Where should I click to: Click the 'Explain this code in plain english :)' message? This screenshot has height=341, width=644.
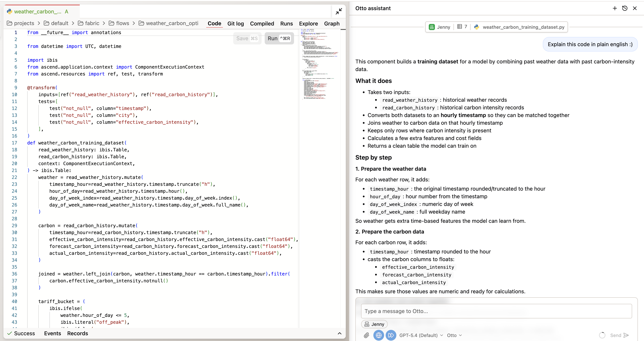click(590, 44)
